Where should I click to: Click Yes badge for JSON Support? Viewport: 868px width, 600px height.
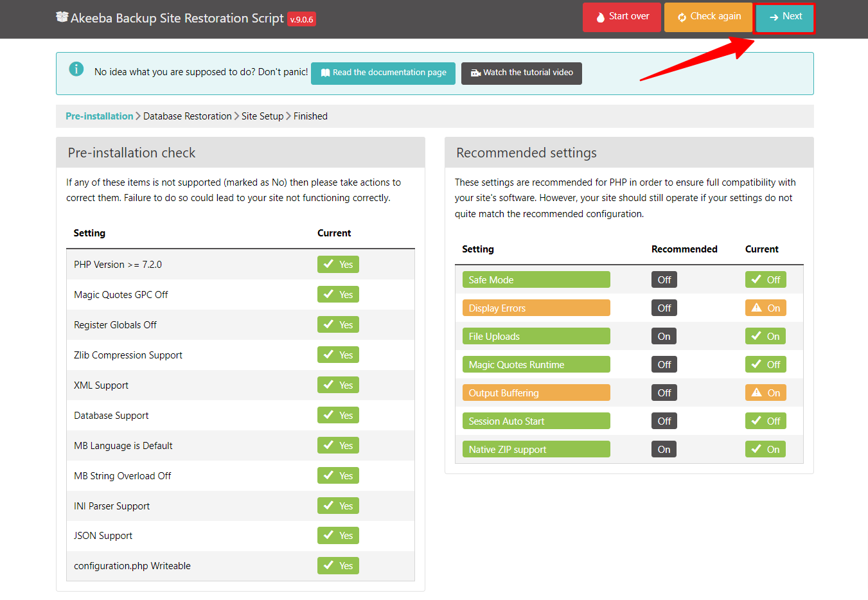(338, 535)
